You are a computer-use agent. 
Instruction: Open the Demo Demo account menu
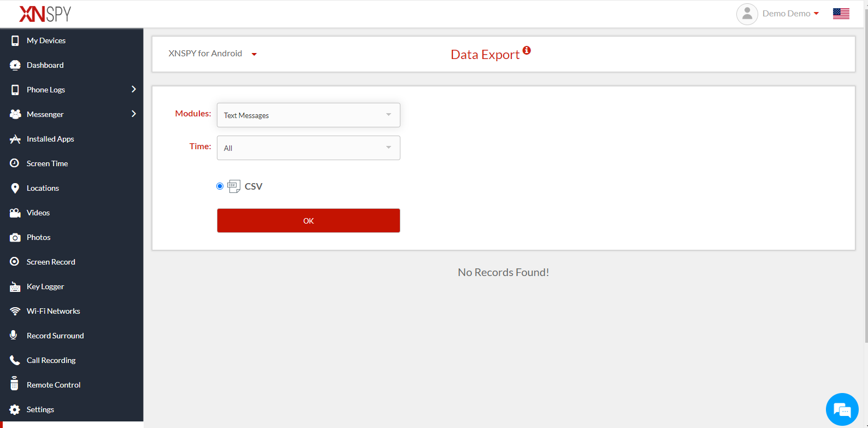[790, 14]
